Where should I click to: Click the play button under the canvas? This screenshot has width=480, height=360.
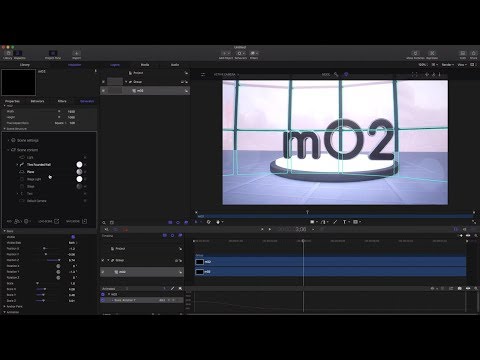point(270,229)
